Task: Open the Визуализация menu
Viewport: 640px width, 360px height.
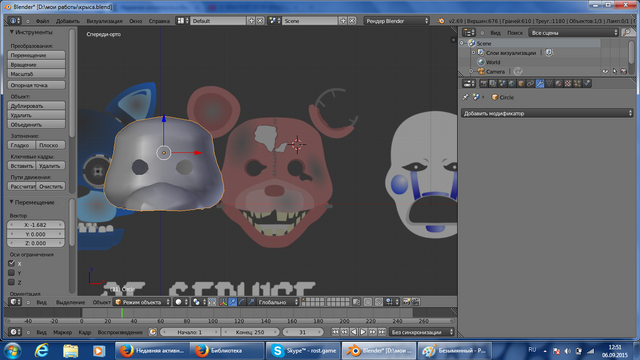Action: click(104, 21)
